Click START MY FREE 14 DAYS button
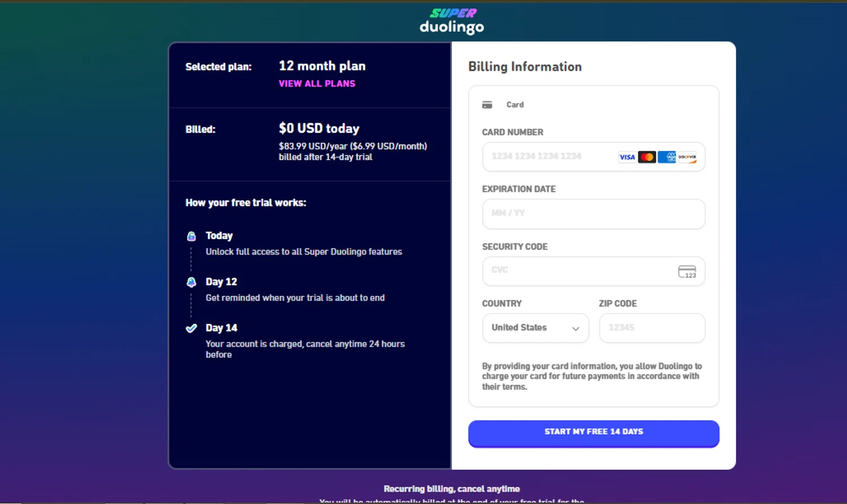Screen dimensions: 847x504 593,433
